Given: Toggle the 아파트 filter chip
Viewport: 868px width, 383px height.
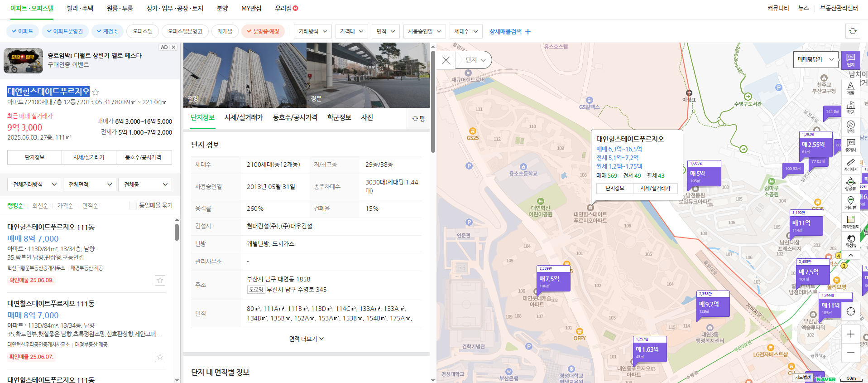Looking at the screenshot, I should point(23,31).
